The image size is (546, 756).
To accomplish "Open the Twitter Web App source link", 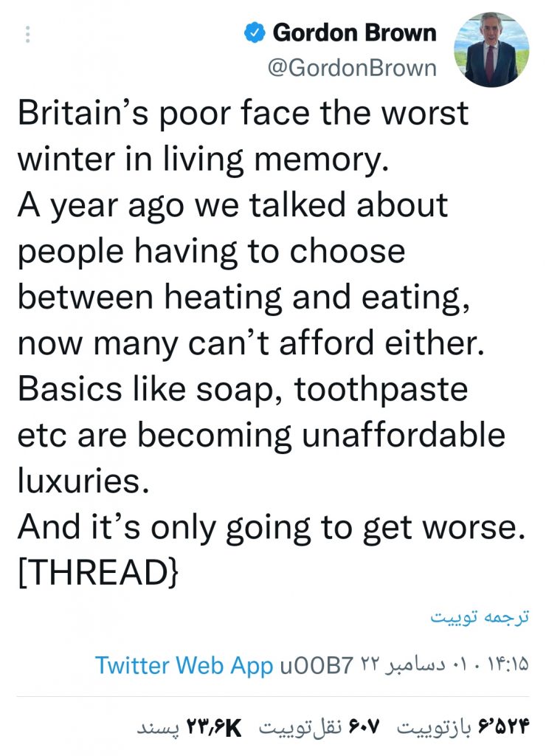I will pyautogui.click(x=184, y=665).
